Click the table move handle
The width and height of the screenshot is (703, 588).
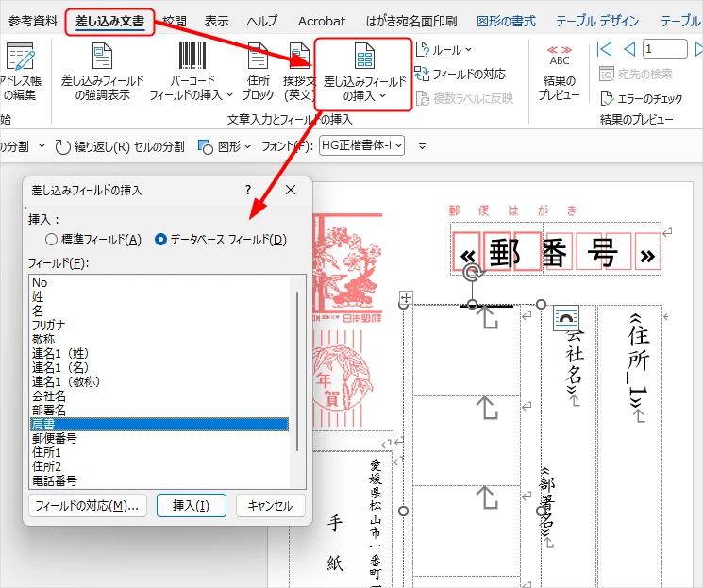pos(406,297)
